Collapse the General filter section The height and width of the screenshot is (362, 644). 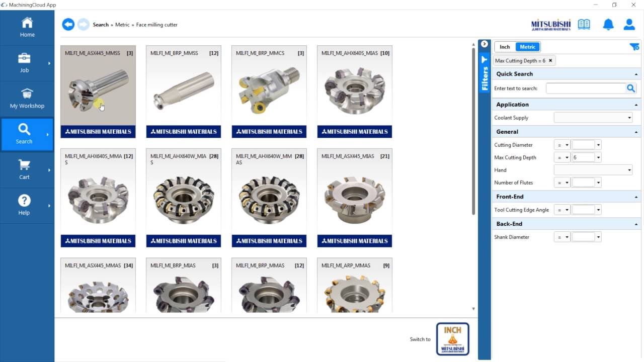[636, 132]
